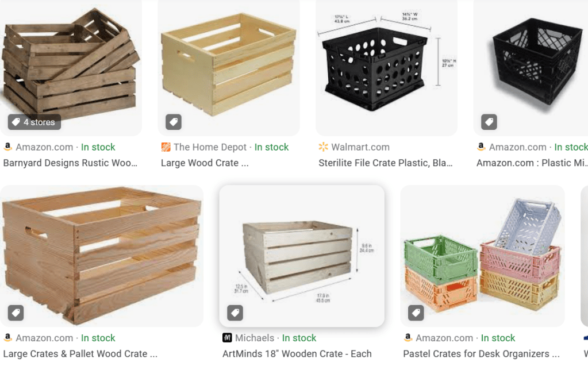
Task: Open the Barnyard Designs Rustic Wood link
Action: (70, 163)
